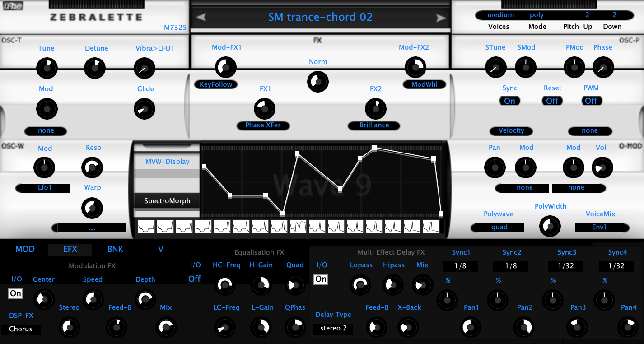Viewport: 644px width, 344px height.
Task: Toggle oscillator Sync On switch
Action: coord(510,101)
